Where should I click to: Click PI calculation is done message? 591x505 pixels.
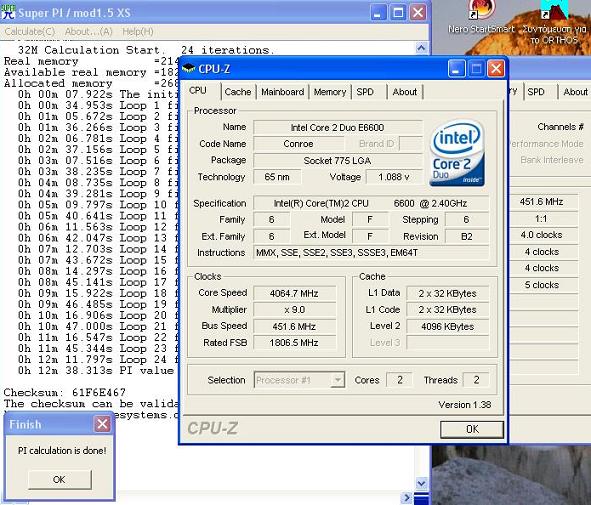pyautogui.click(x=62, y=450)
